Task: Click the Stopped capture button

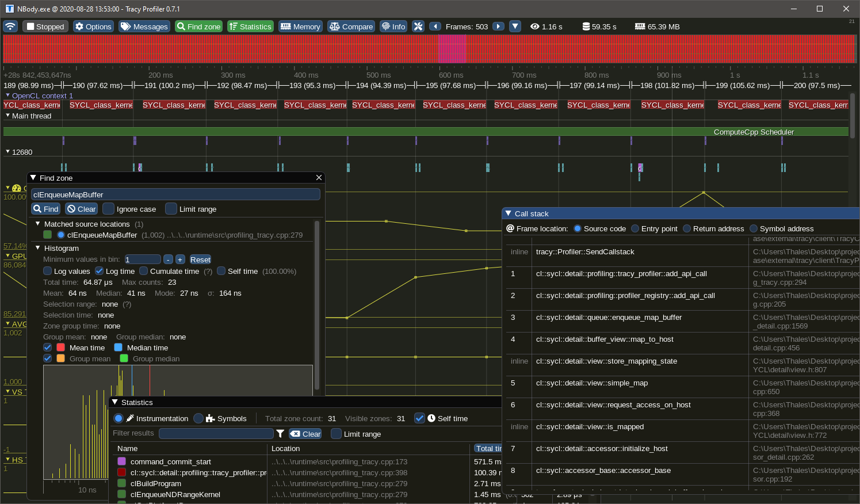Action: (x=45, y=26)
